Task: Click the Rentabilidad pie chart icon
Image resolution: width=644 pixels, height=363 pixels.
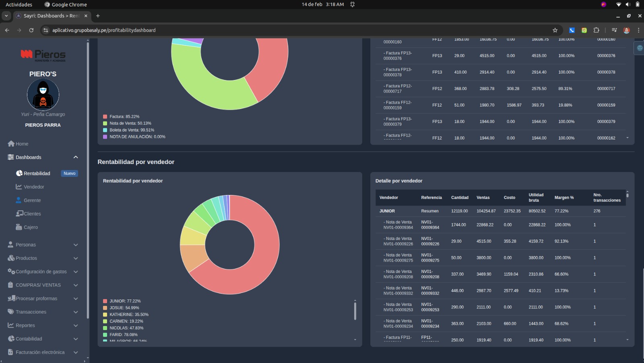Action: pos(19,173)
